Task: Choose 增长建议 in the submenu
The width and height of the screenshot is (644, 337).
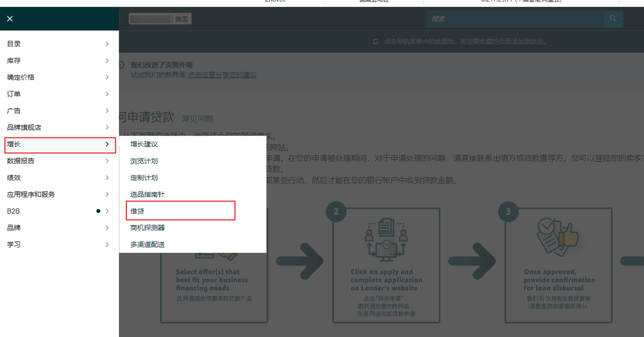Action: click(144, 144)
